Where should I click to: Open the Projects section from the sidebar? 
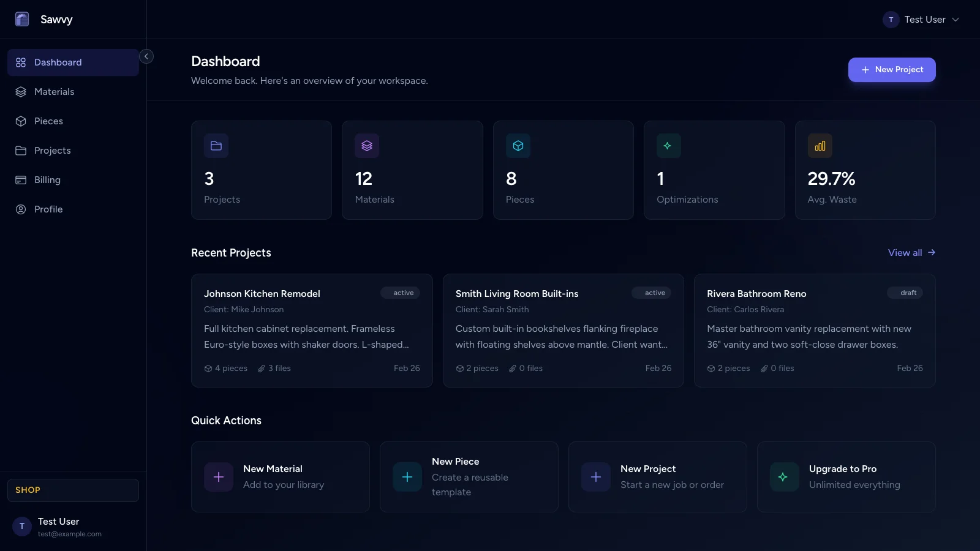pos(51,150)
